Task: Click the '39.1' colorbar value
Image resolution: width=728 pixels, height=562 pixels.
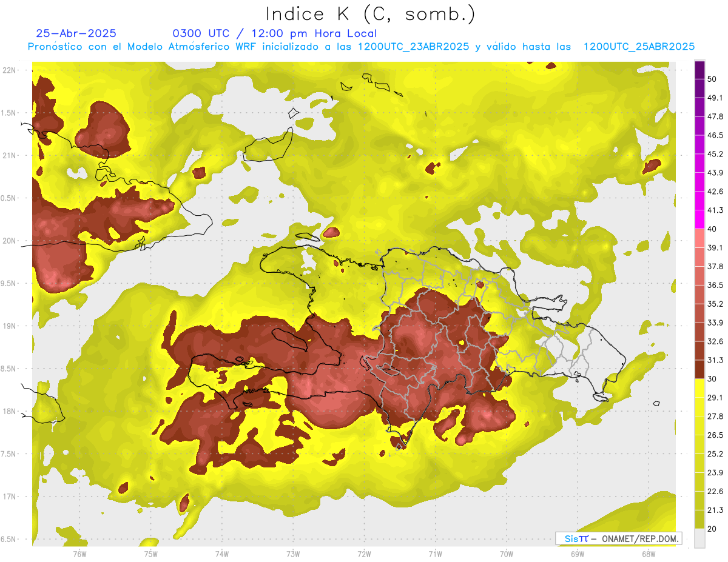Action: (x=715, y=247)
